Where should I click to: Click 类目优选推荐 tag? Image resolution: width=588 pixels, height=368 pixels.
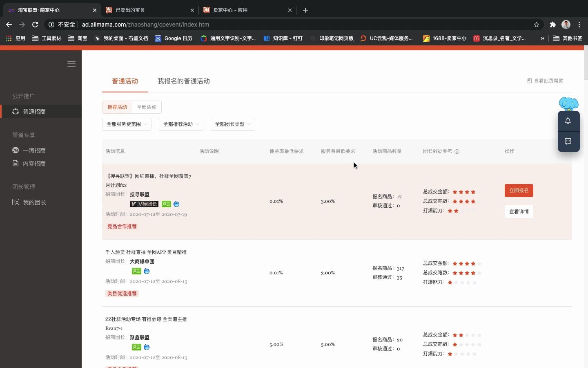[122, 294]
